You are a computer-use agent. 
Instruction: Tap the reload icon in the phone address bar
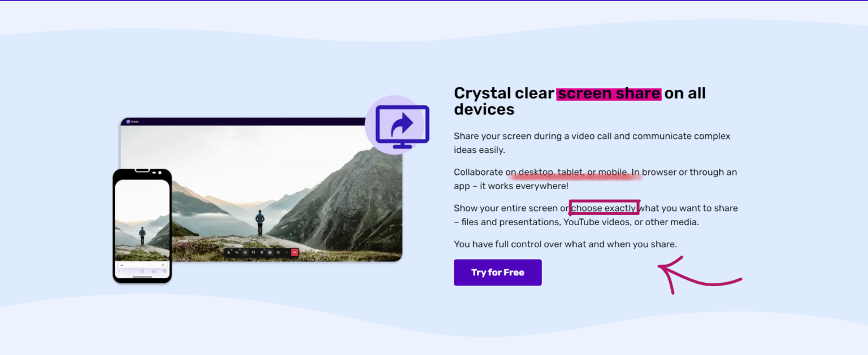163,265
